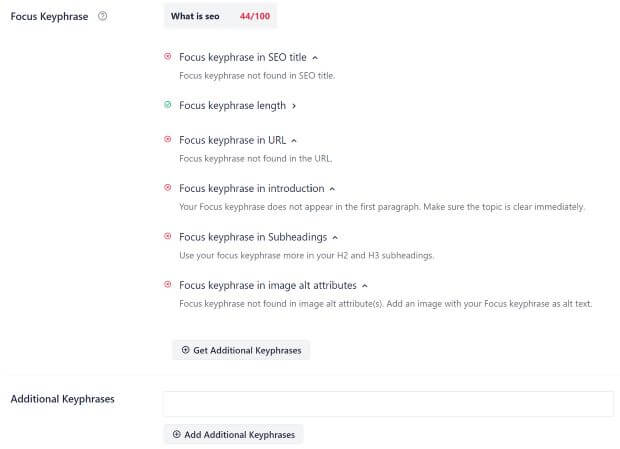Collapse the image alt attributes chevron
This screenshot has width=620, height=449.
coord(365,286)
